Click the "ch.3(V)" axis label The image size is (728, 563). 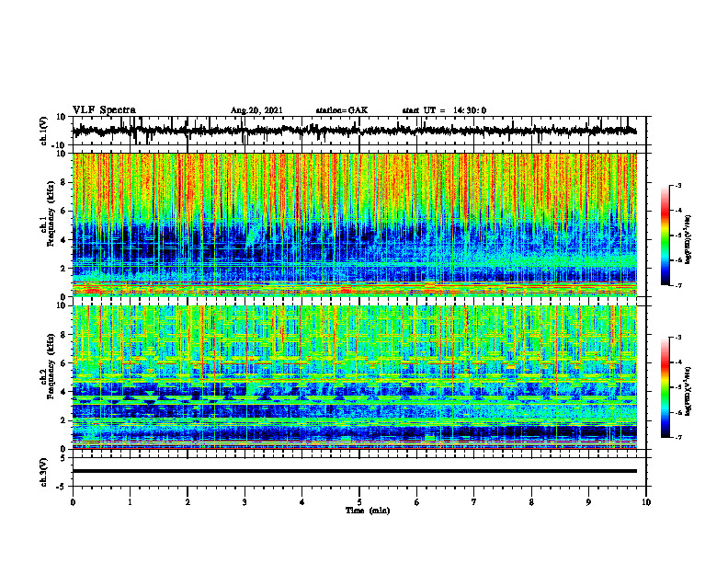43,472
